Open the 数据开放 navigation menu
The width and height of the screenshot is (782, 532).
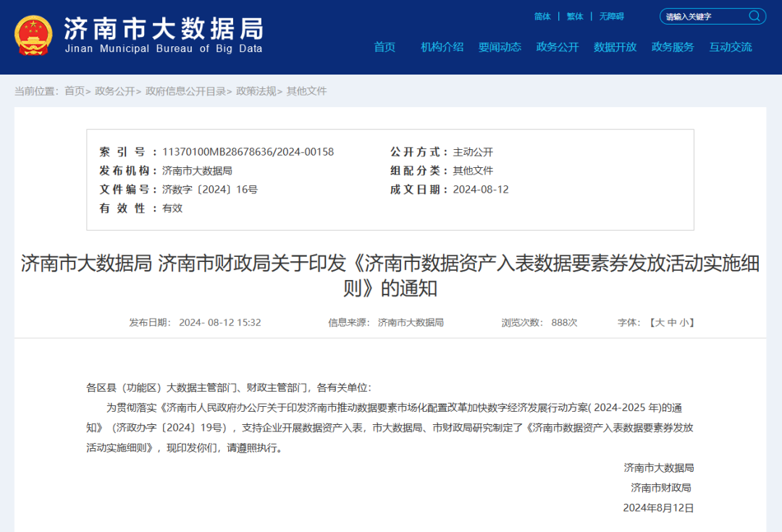tap(615, 47)
